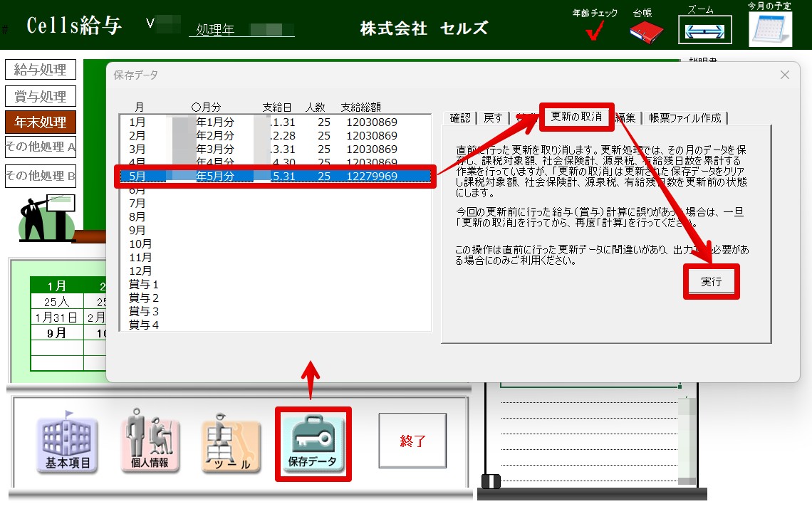This screenshot has width=812, height=509.
Task: Switch to the 戻す tab
Action: (x=492, y=118)
